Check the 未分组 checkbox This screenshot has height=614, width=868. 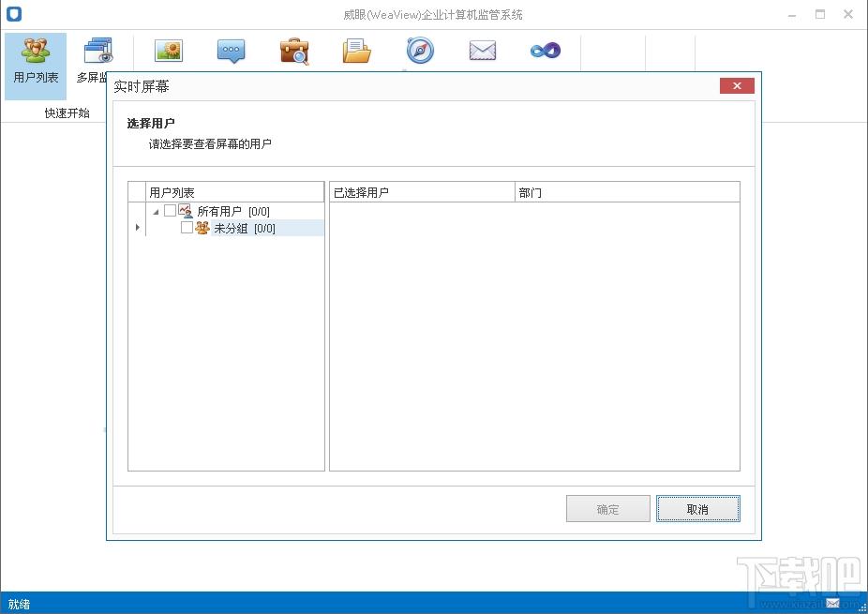(x=187, y=228)
